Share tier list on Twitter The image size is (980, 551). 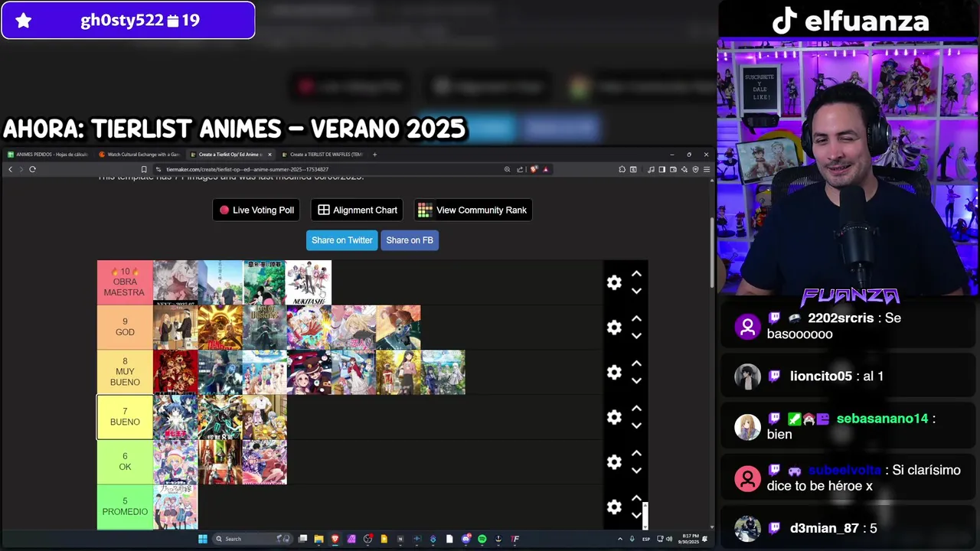tap(341, 240)
